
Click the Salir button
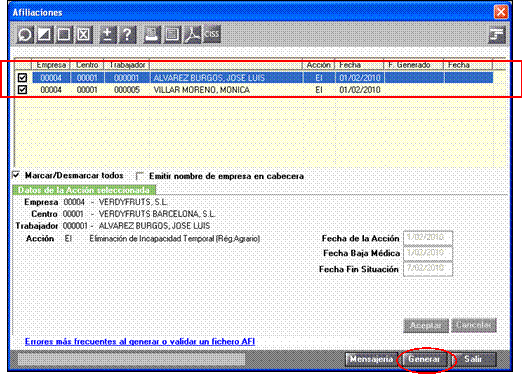pyautogui.click(x=473, y=359)
